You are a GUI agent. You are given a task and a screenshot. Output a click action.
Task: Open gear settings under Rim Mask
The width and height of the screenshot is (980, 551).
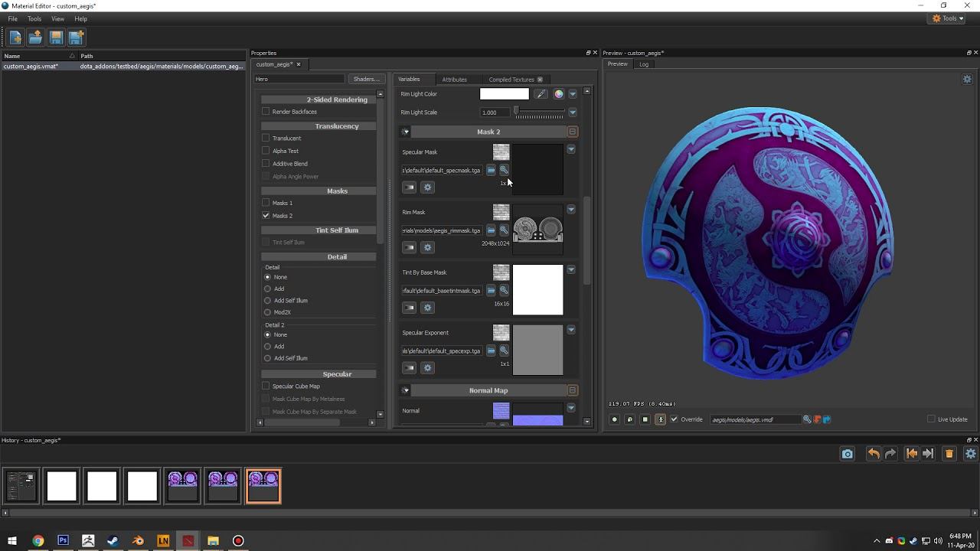click(x=428, y=247)
